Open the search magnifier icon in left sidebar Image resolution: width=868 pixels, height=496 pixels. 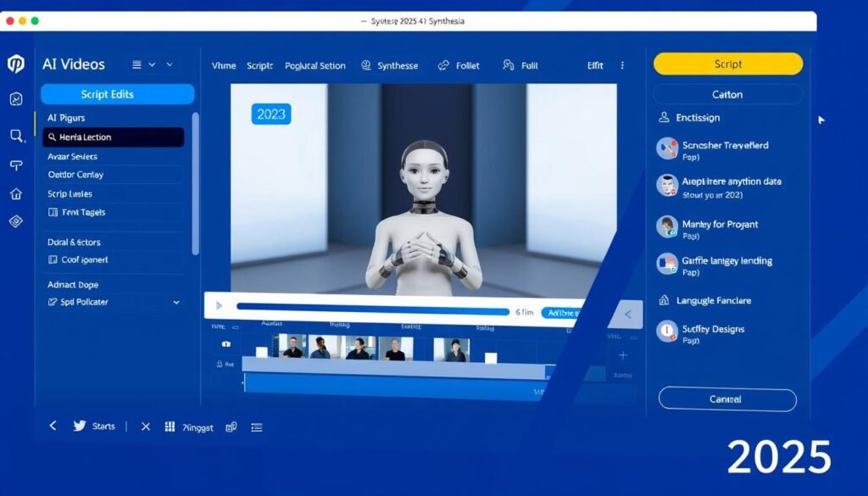(x=16, y=135)
